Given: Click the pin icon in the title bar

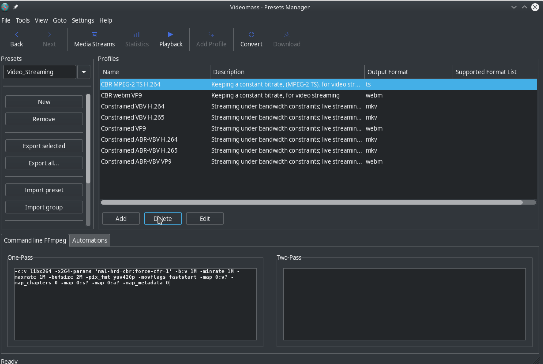Looking at the screenshot, I should [x=16, y=7].
